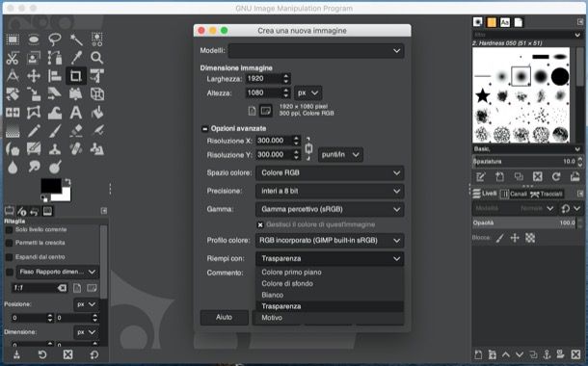This screenshot has height=366, width=588.
Task: Open the Modelli dropdown
Action: [x=316, y=51]
